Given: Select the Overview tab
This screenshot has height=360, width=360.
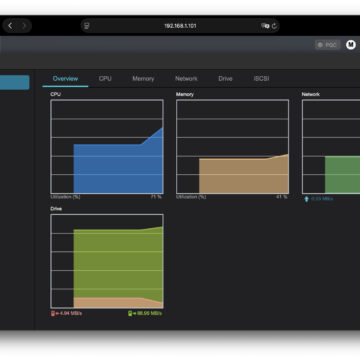Looking at the screenshot, I should [x=65, y=79].
